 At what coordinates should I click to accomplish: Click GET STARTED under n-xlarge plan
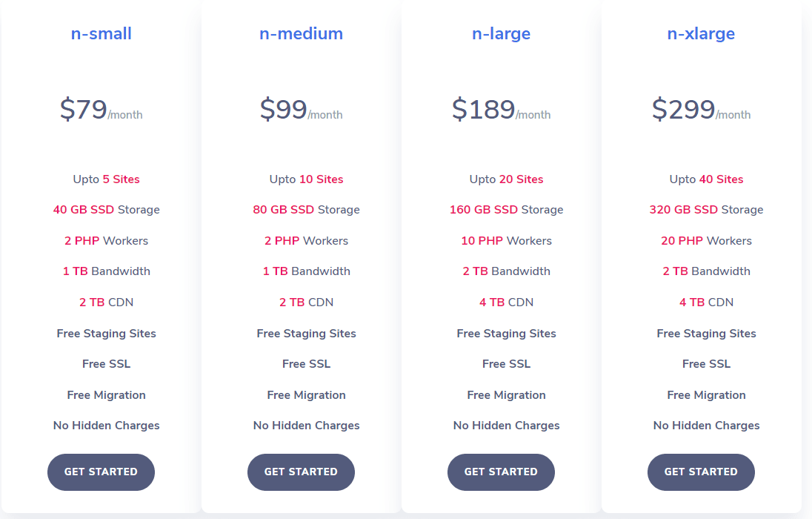coord(701,472)
